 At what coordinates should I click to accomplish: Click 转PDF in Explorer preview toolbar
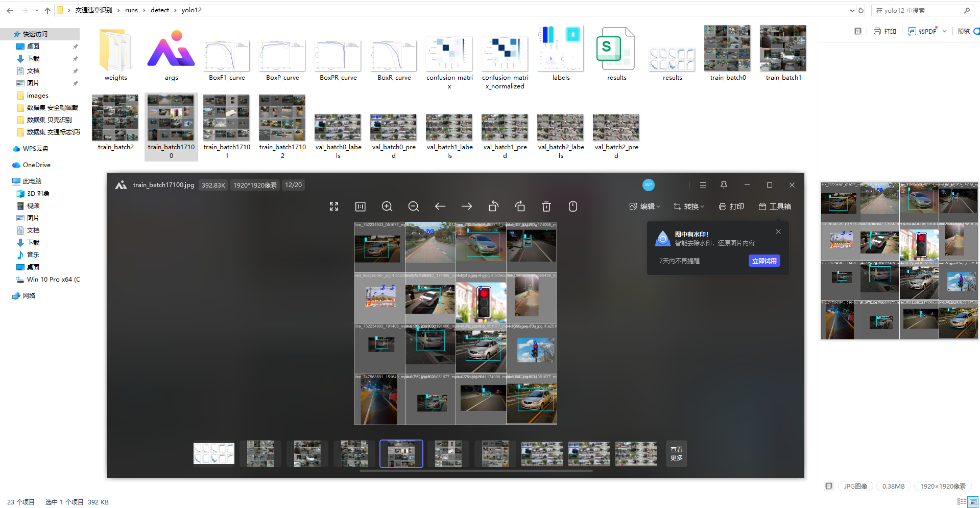point(922,31)
